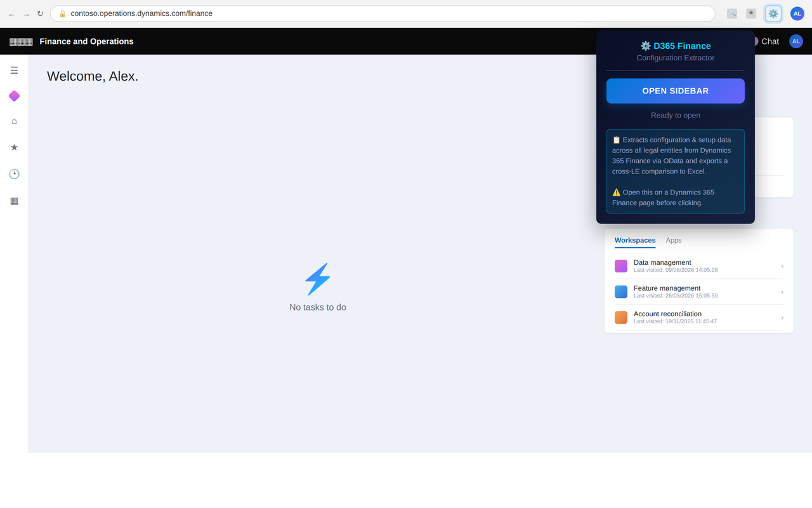Open the app launcher waffle grid
The width and height of the screenshot is (812, 508).
21,41
